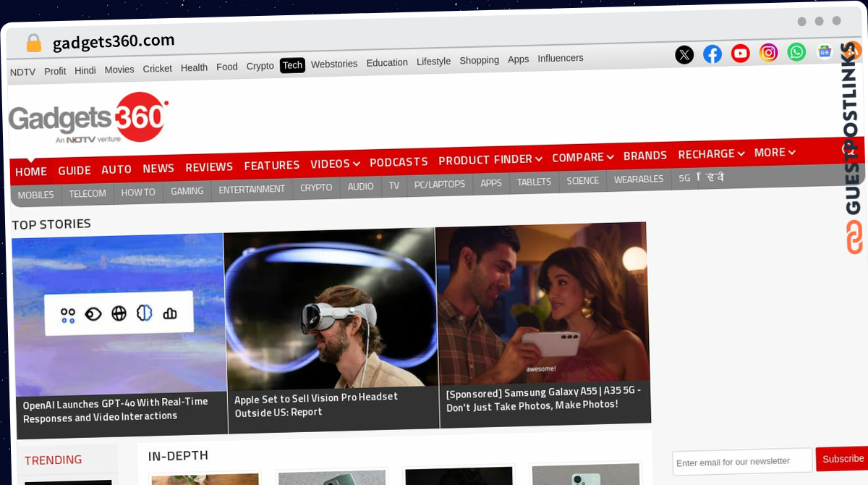Click Cricket link in top bar
Viewport: 868px width, 485px height.
click(157, 69)
